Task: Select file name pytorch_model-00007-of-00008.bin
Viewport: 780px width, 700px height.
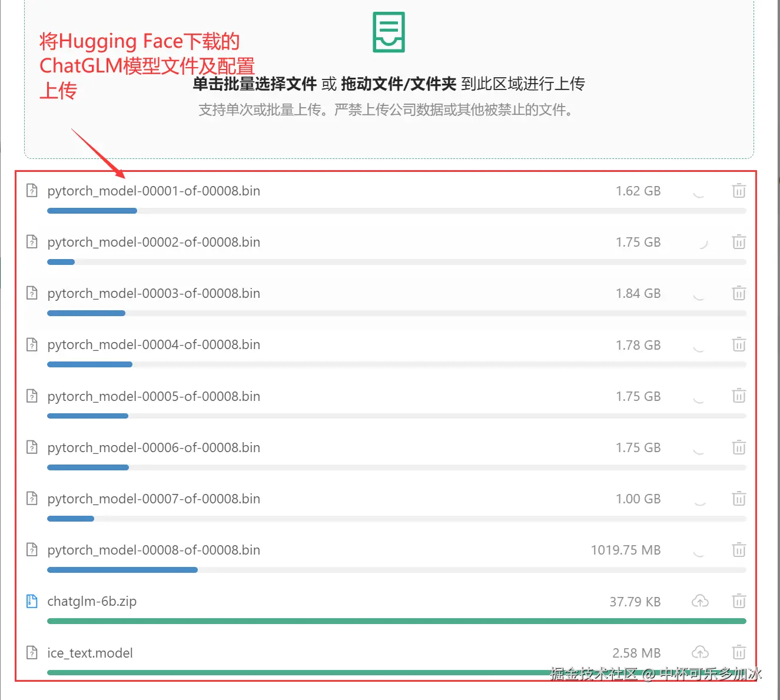Action: pos(154,499)
